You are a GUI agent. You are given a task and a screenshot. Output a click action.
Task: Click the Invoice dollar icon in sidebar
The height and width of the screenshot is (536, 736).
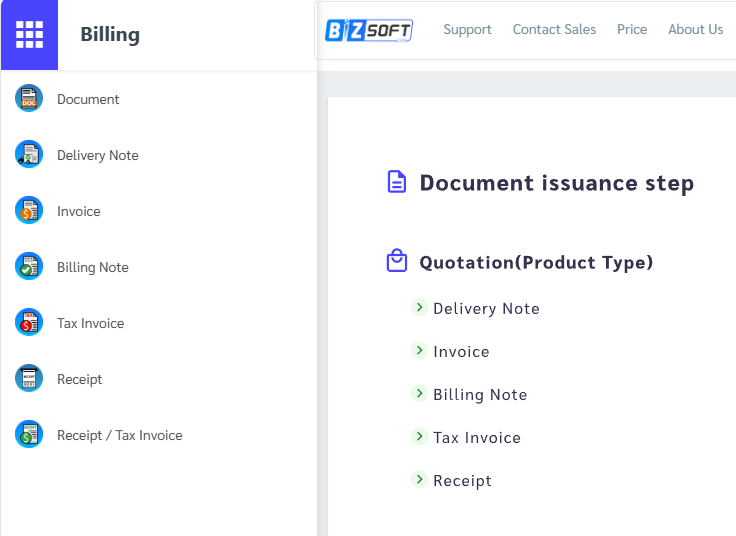[29, 210]
